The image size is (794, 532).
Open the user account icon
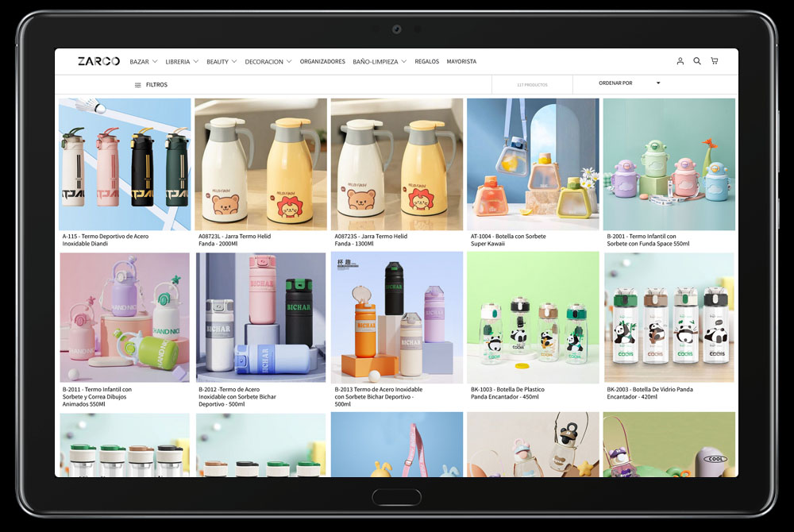(680, 61)
